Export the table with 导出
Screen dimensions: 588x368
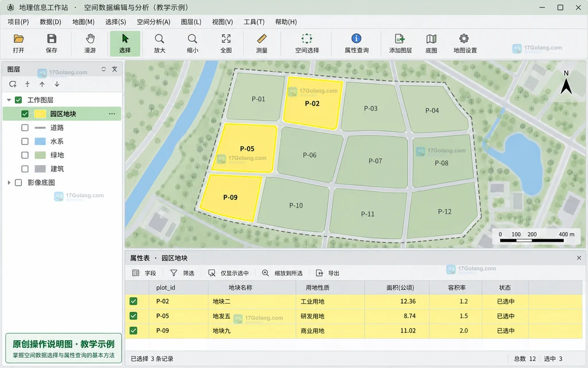pyautogui.click(x=327, y=273)
